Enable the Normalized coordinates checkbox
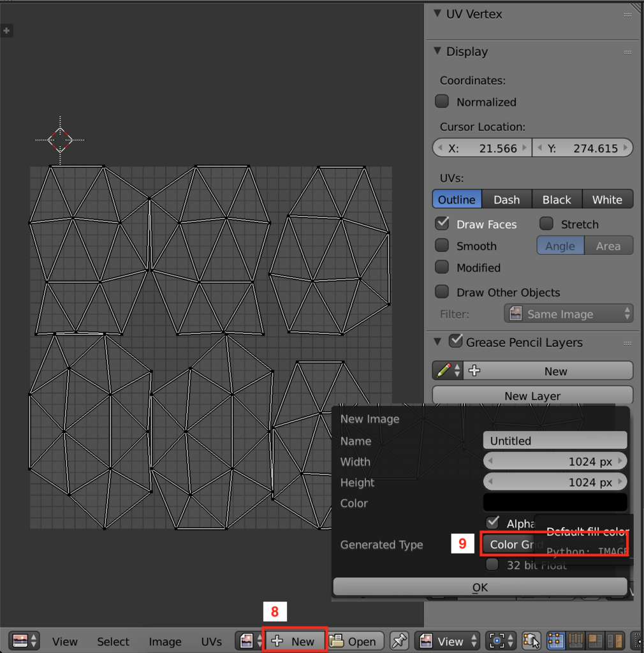The width and height of the screenshot is (644, 653). 442,101
